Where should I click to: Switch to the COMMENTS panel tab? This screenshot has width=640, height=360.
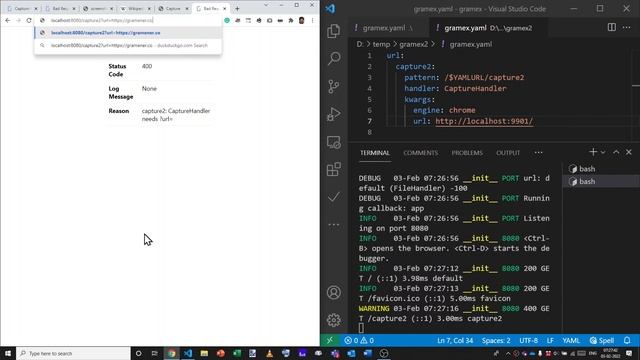(x=420, y=153)
